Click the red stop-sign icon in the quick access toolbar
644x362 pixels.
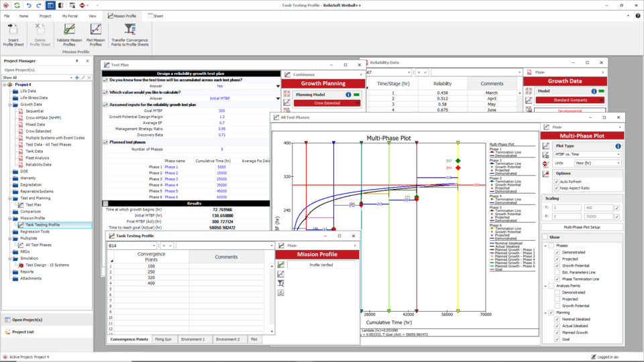tap(82, 5)
